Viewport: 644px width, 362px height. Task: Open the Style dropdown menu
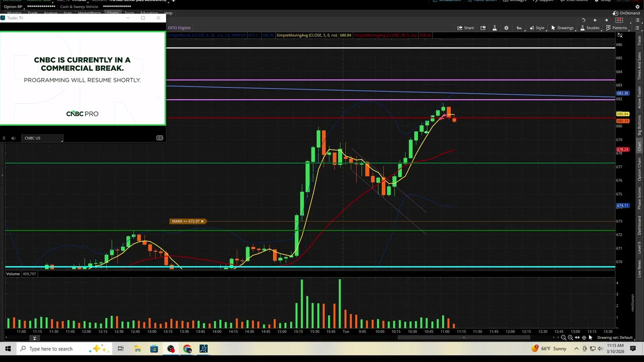click(x=537, y=28)
